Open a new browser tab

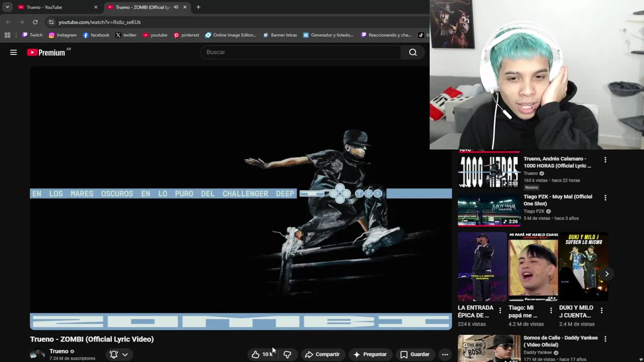coord(198,7)
